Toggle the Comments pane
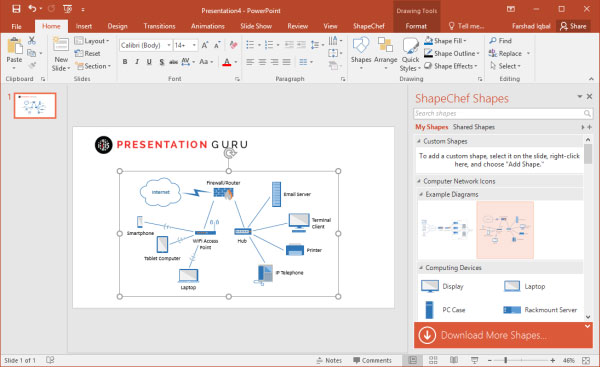 click(372, 360)
